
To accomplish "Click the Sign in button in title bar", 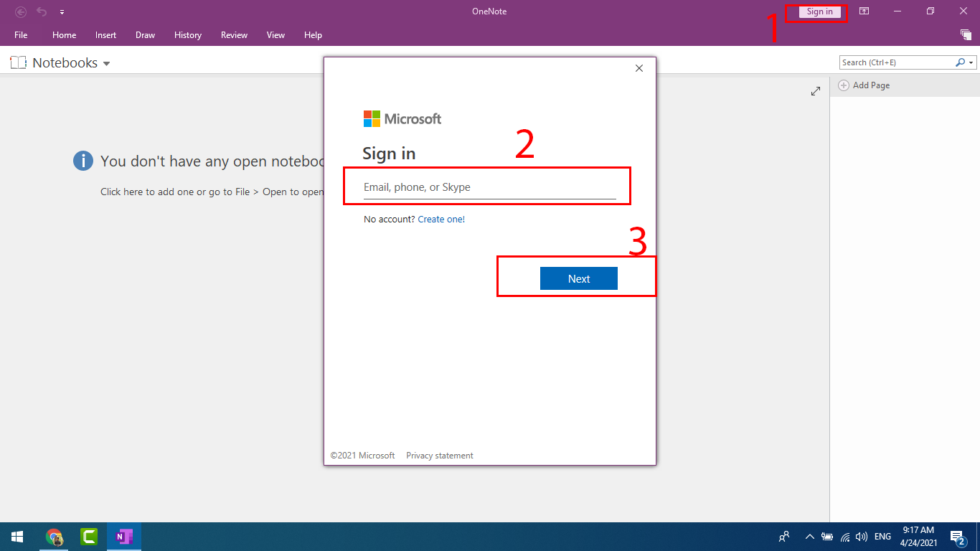I will pyautogui.click(x=819, y=11).
